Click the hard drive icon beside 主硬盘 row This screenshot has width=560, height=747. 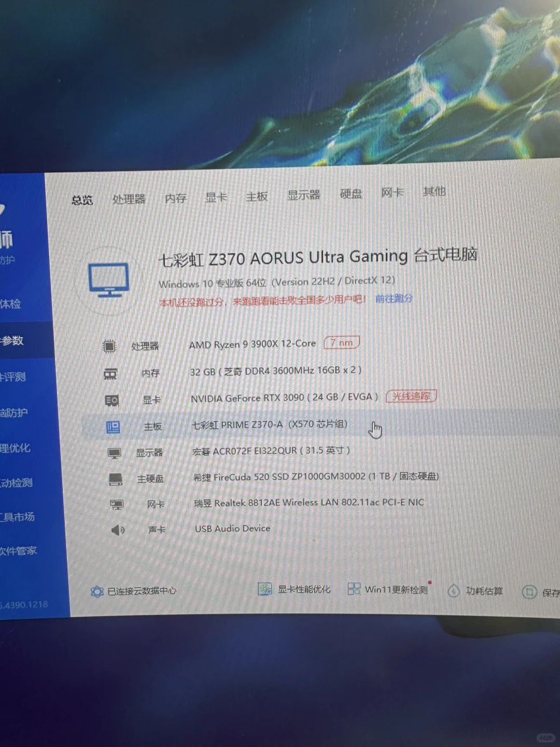pos(115,478)
